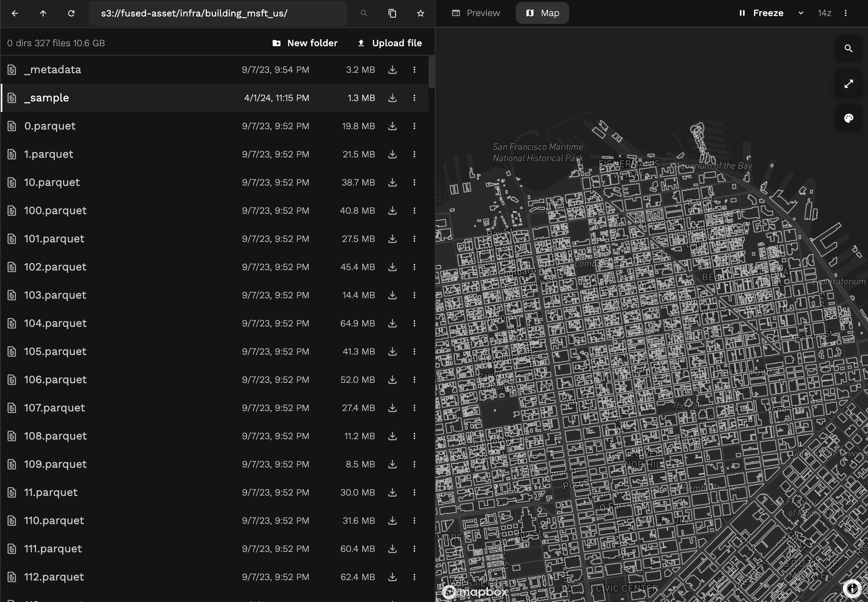The width and height of the screenshot is (868, 602).
Task: Download 100.parquet
Action: (x=392, y=211)
